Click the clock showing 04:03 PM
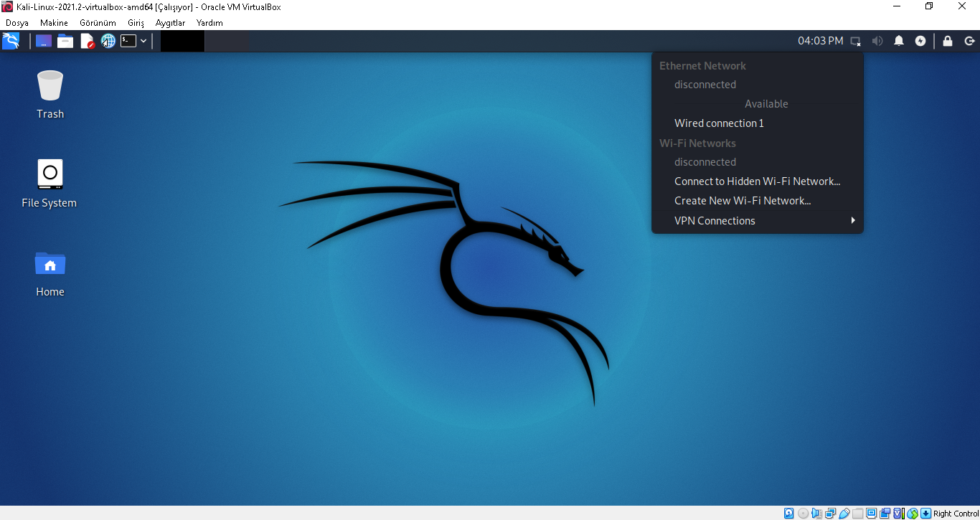Viewport: 980px width, 520px height. 821,41
